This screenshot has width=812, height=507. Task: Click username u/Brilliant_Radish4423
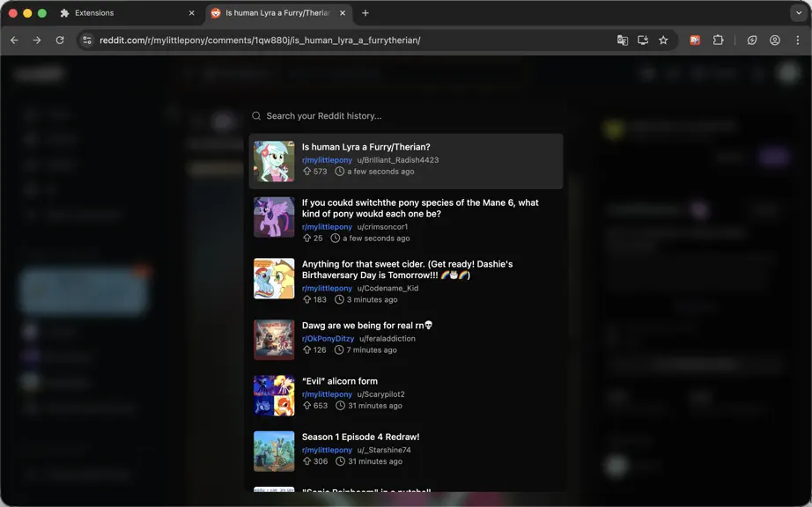coord(398,160)
